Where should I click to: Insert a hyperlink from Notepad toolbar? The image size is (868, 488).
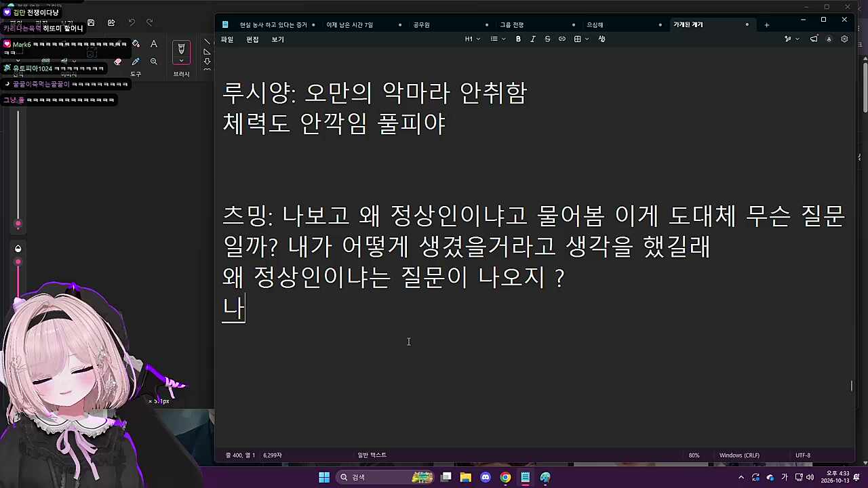561,39
